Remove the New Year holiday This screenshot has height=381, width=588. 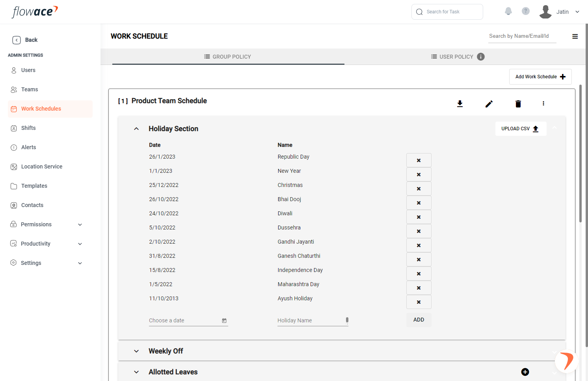coord(419,174)
